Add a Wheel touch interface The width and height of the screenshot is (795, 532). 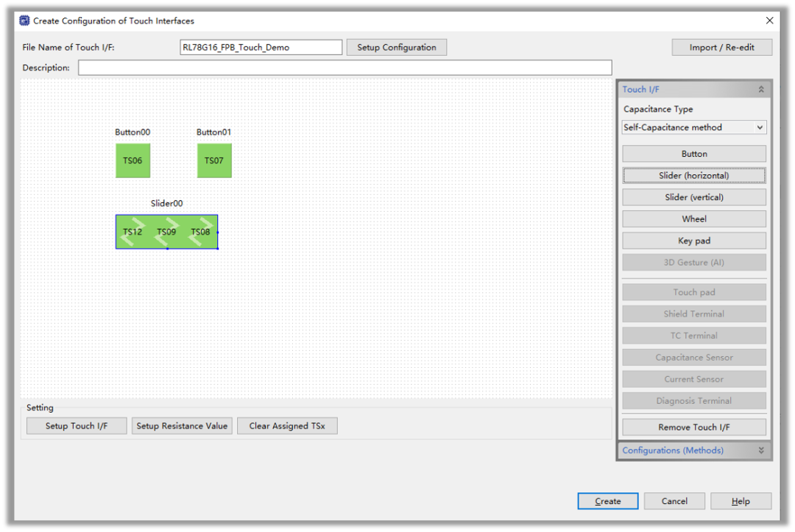pyautogui.click(x=693, y=219)
